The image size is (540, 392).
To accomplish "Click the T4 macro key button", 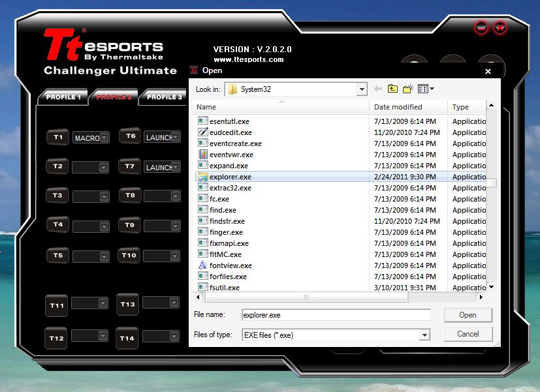I will (x=58, y=225).
